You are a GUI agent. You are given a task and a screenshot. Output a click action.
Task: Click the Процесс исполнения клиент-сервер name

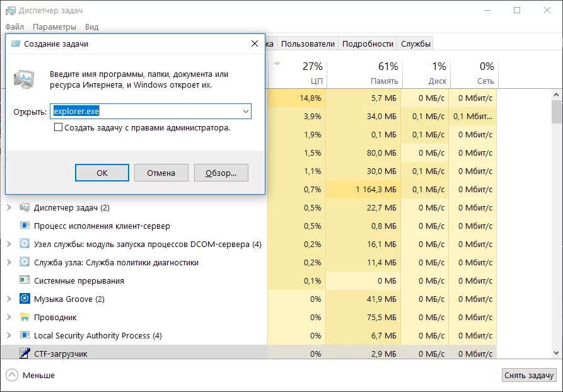point(102,226)
